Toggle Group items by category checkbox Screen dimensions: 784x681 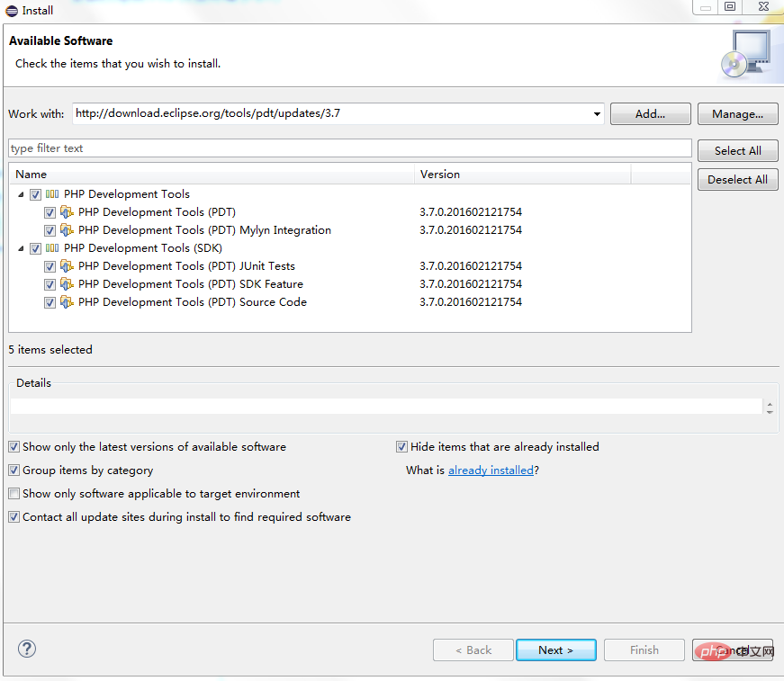point(14,470)
